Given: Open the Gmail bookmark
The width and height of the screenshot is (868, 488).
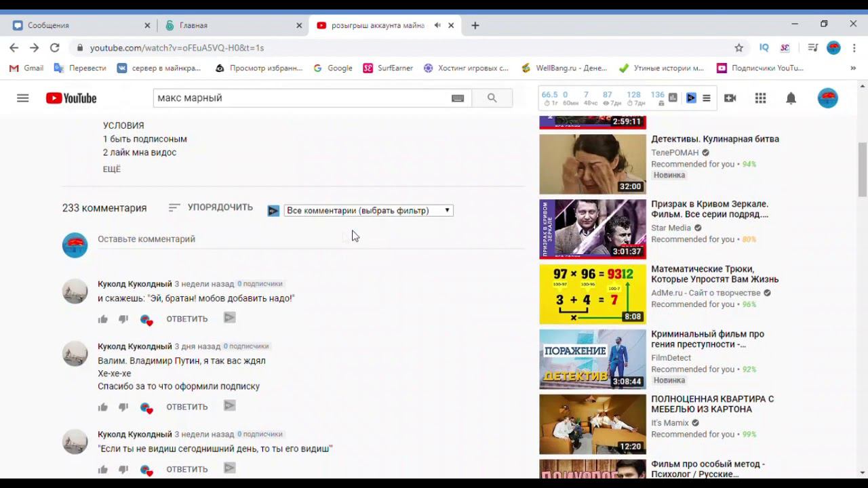Looking at the screenshot, I should (x=26, y=68).
